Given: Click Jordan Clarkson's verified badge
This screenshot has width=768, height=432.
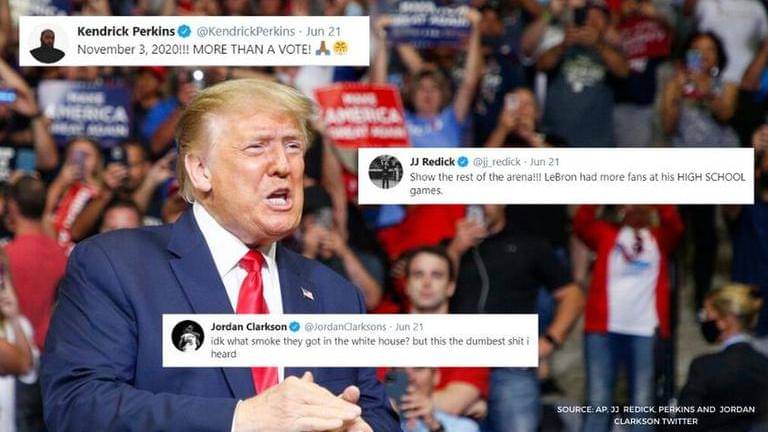Looking at the screenshot, I should point(294,327).
